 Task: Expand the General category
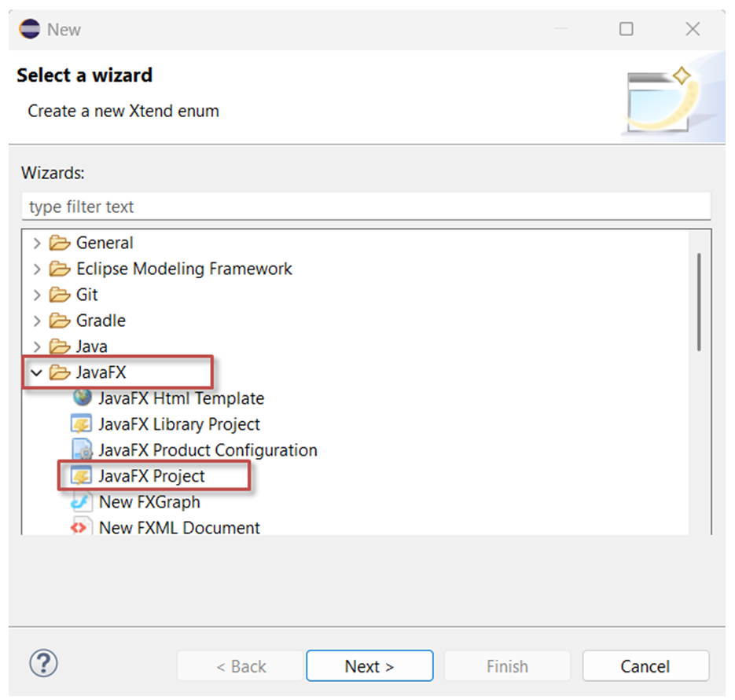point(36,243)
